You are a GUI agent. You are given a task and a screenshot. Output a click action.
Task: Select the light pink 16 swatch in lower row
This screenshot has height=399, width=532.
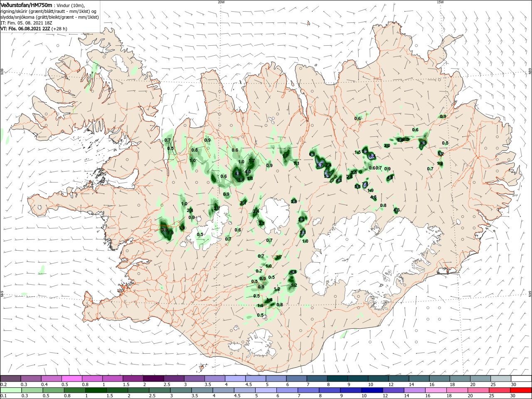click(436, 390)
